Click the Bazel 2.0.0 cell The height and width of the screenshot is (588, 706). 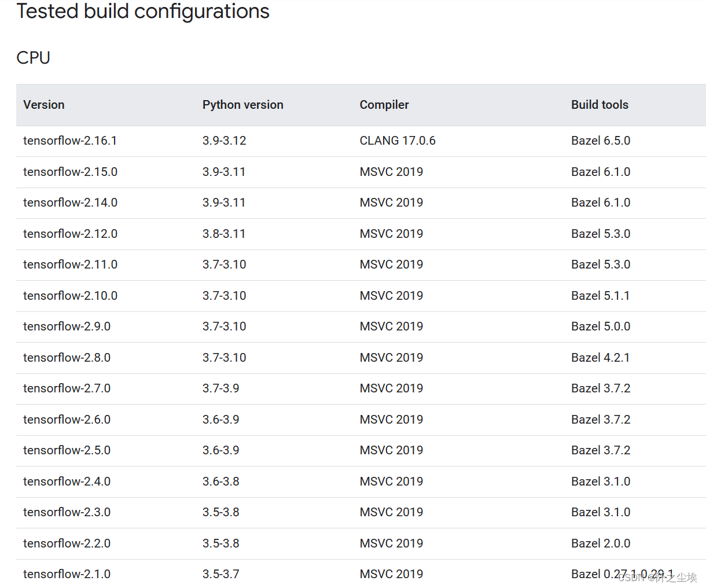[601, 543]
